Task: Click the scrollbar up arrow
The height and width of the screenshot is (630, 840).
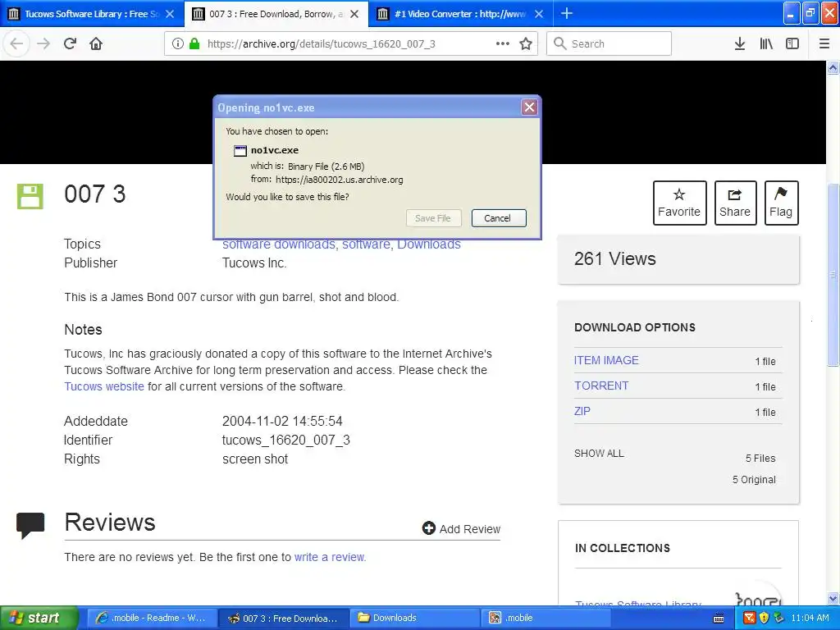Action: [x=833, y=68]
